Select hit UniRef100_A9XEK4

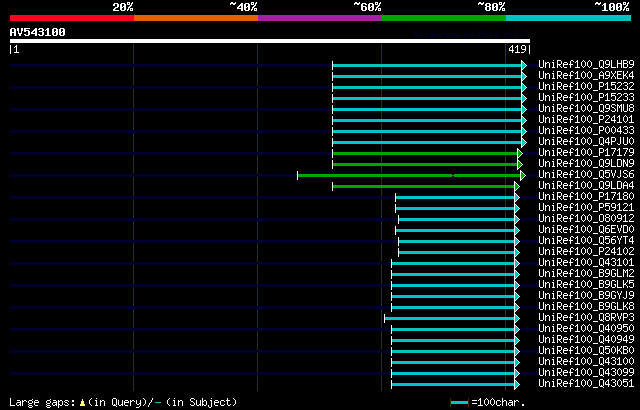coord(586,75)
